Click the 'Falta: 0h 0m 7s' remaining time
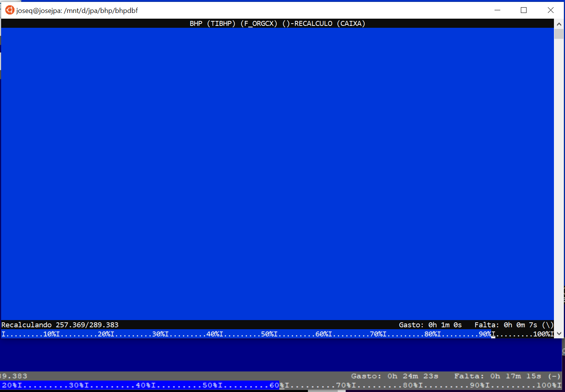Screen dimensions: 565x392 (x=506, y=325)
